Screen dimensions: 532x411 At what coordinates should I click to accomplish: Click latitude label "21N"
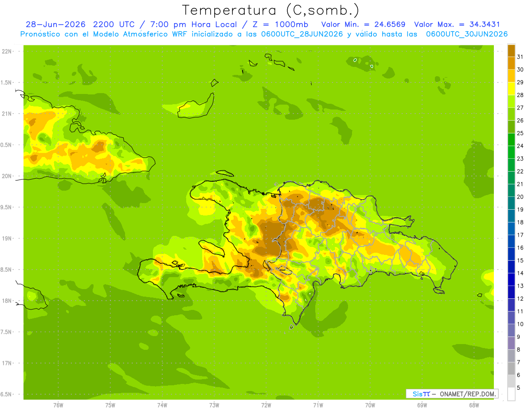click(7, 114)
